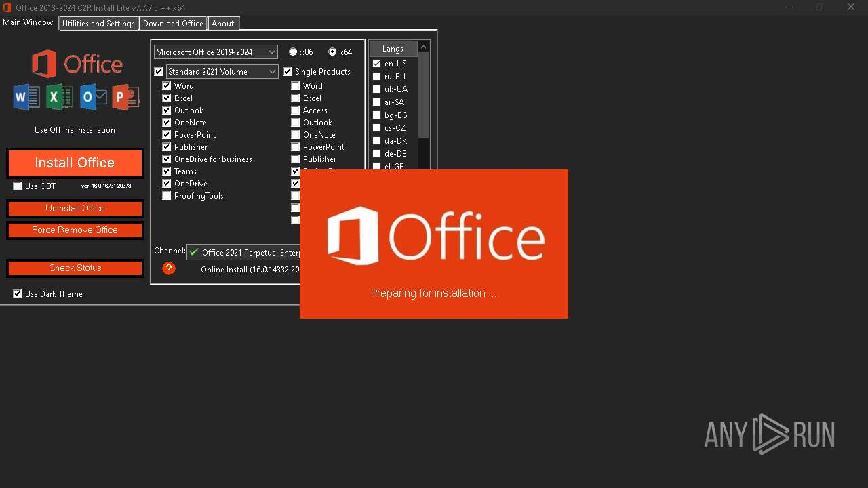Check PowerPoint under Single Products
The width and height of the screenshot is (868, 488).
296,147
